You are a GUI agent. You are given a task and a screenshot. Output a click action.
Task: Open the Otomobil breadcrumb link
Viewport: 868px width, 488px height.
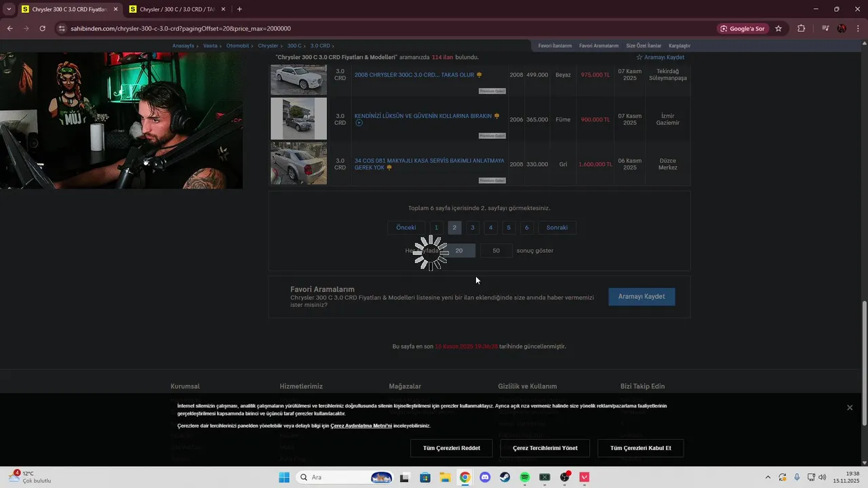point(237,45)
